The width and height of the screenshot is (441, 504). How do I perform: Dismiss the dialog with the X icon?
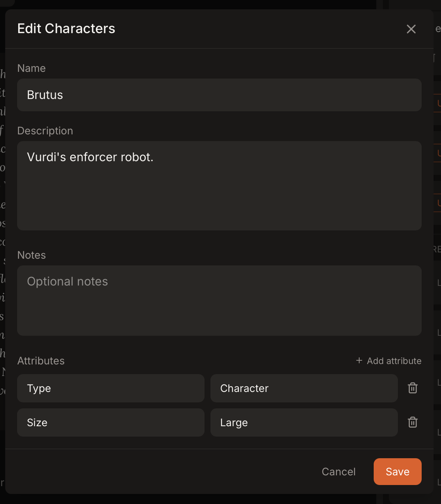click(411, 29)
